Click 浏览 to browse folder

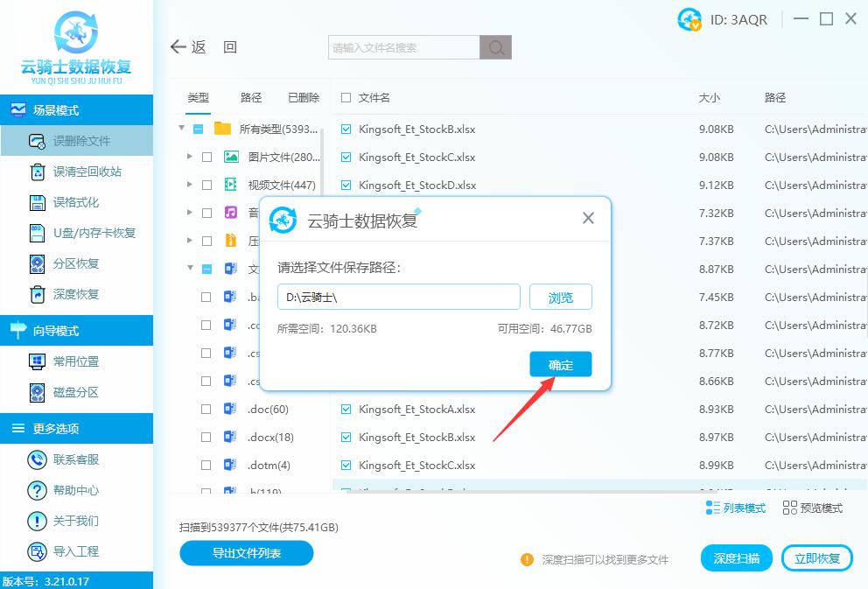point(561,298)
